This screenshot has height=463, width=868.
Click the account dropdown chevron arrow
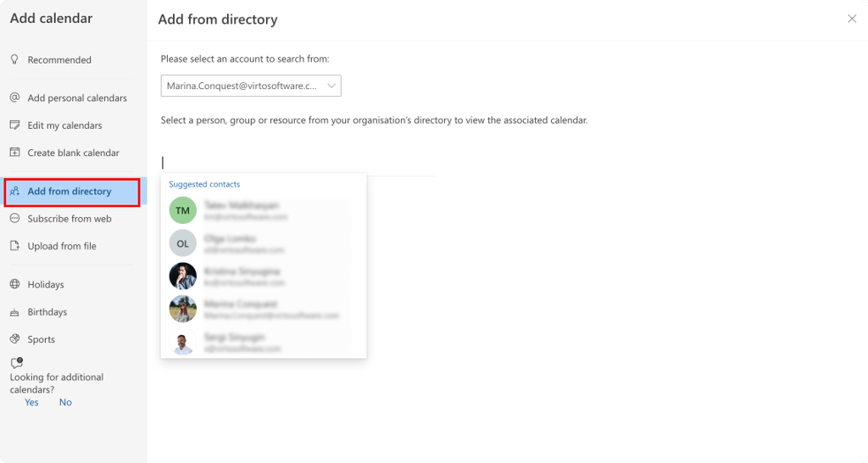pos(331,86)
